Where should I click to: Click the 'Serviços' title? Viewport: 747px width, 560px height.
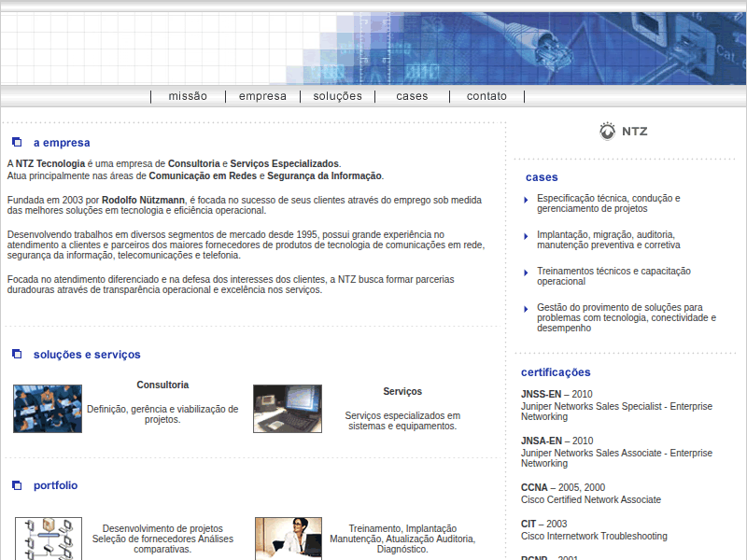click(402, 391)
